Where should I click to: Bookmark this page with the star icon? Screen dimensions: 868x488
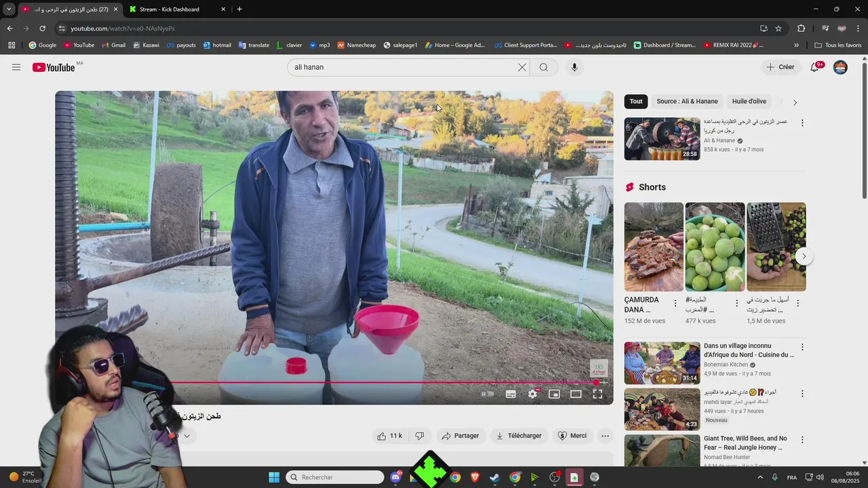[x=778, y=28]
